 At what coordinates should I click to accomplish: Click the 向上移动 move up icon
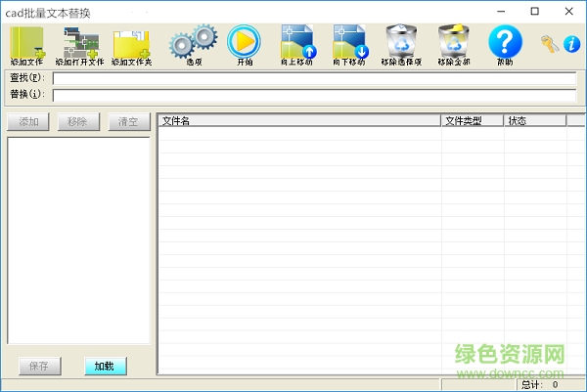point(297,46)
